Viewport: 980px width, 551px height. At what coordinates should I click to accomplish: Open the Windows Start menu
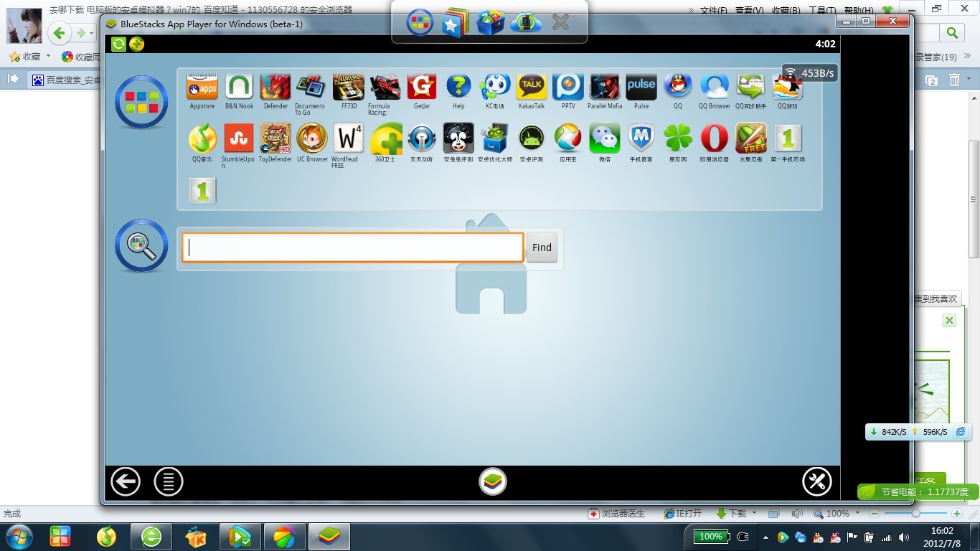(x=18, y=537)
